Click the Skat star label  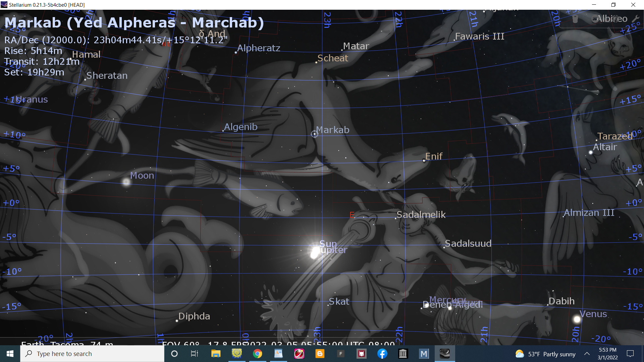tap(339, 301)
